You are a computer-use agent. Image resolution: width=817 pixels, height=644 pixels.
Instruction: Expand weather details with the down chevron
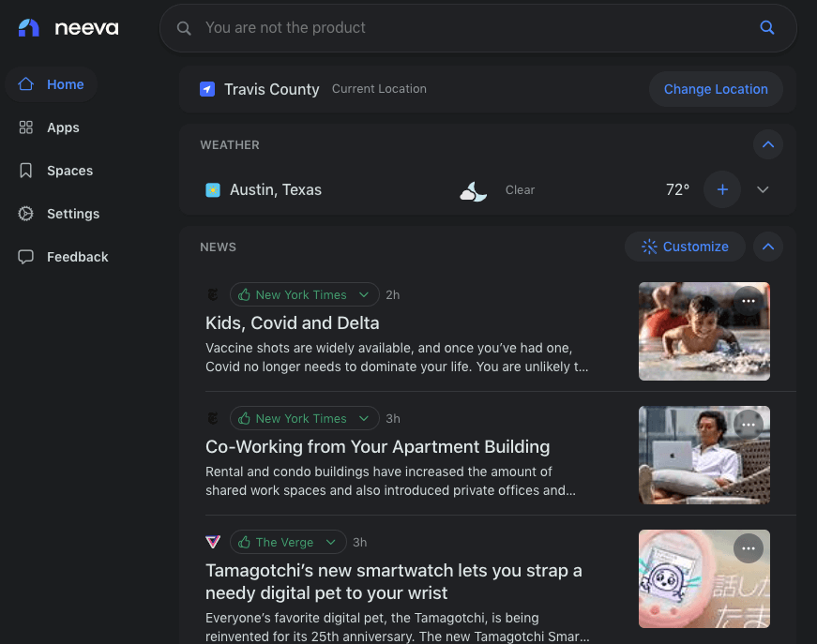763,189
